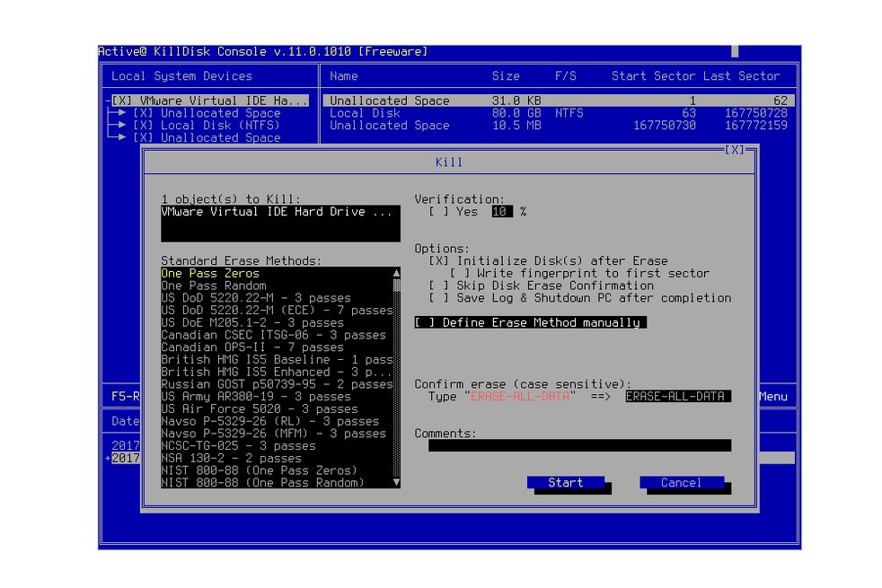The height and width of the screenshot is (588, 882).
Task: Pick NIST 800-88 (One Pass Zeros)
Action: (277, 471)
